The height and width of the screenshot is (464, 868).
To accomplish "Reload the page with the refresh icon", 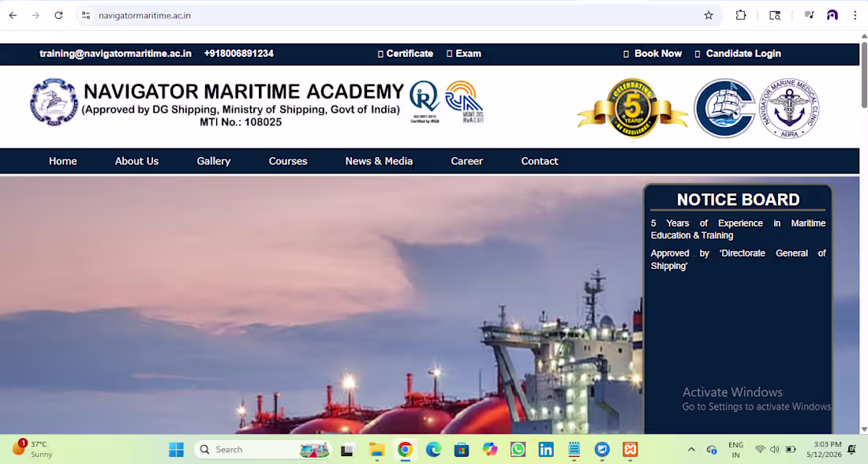I will pyautogui.click(x=58, y=16).
